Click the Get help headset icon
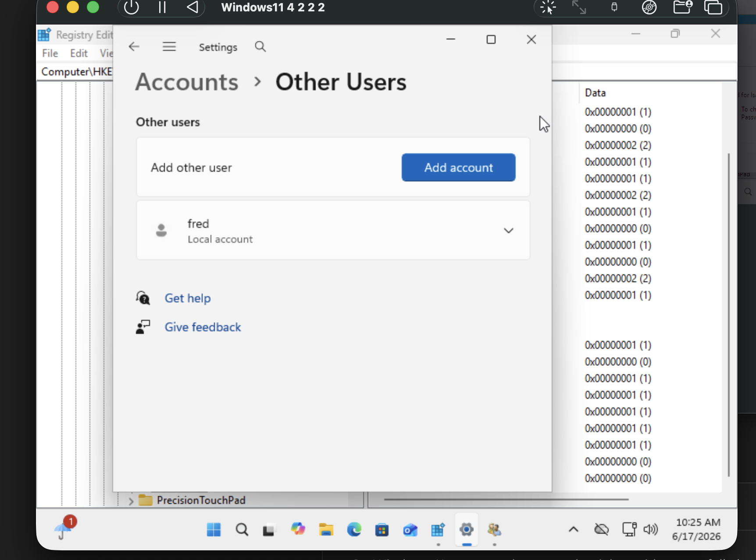This screenshot has width=756, height=560. [x=143, y=298]
